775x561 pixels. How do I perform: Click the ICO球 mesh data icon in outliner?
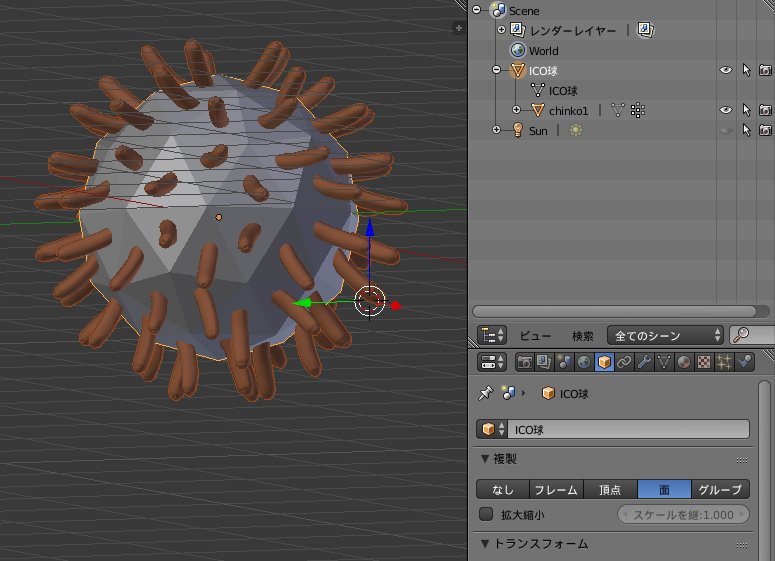click(538, 90)
